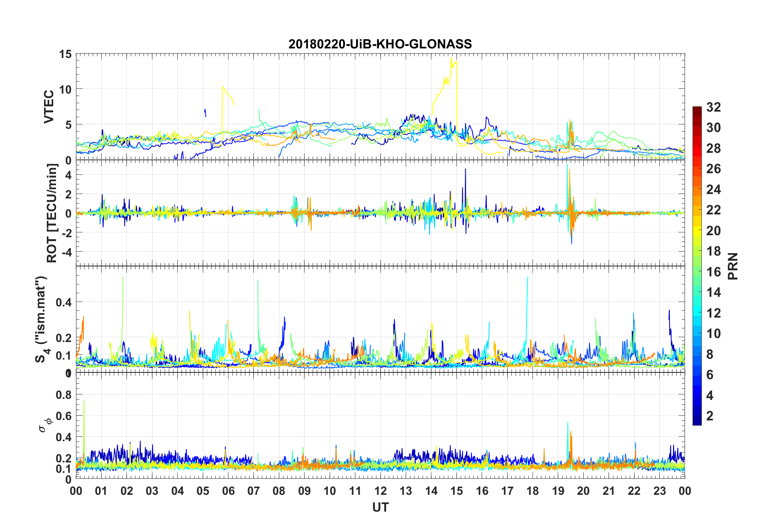Click colorbar tick label 24
Viewport: 761px width, 532px height.
click(x=713, y=190)
